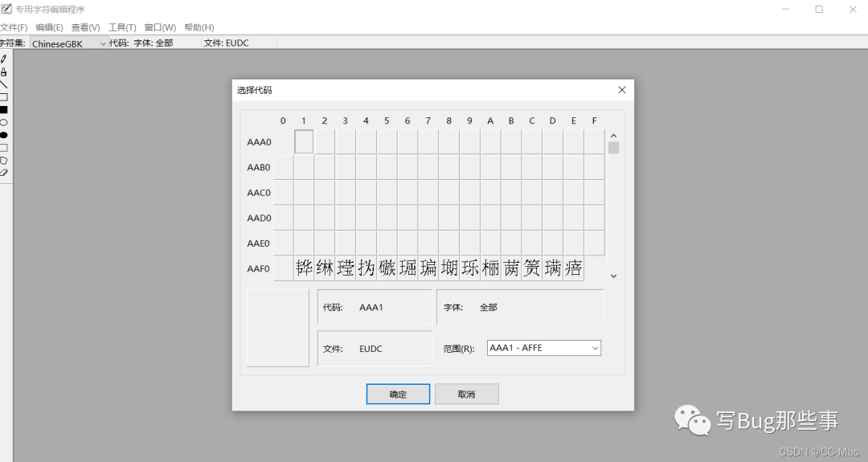Pick the character in row AAF0 column A
The width and height of the screenshot is (868, 462).
click(x=491, y=268)
